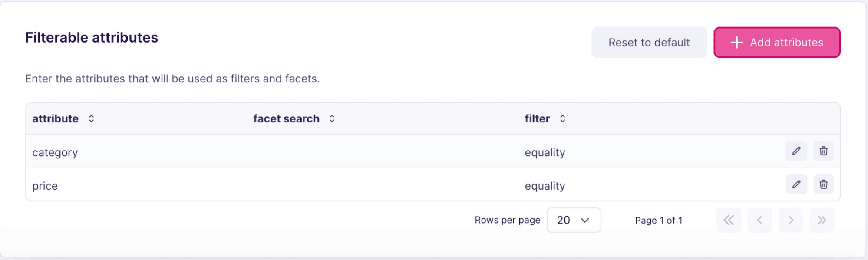Open the Rows per page dropdown
Screen dimensions: 868x260
point(574,220)
